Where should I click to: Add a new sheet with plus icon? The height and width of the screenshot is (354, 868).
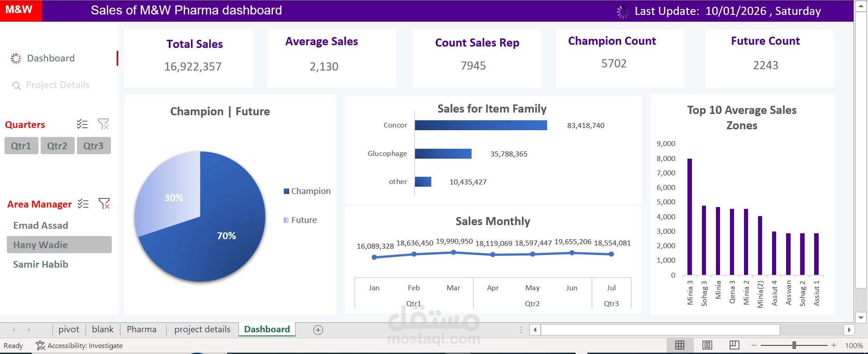318,330
